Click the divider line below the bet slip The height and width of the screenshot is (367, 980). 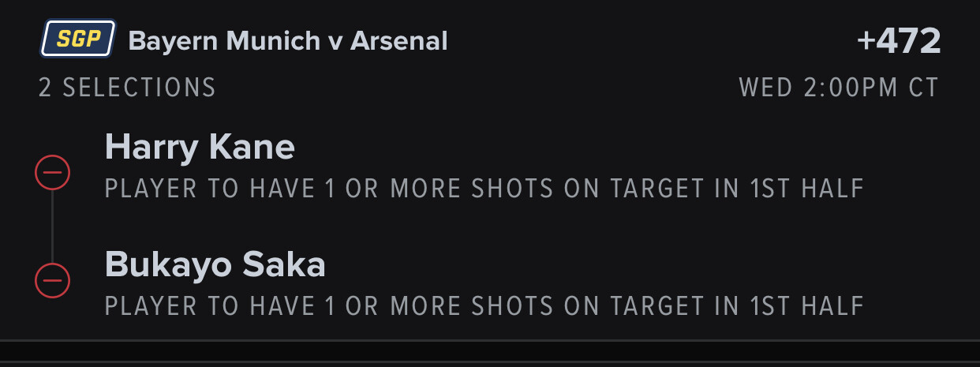coord(490,340)
